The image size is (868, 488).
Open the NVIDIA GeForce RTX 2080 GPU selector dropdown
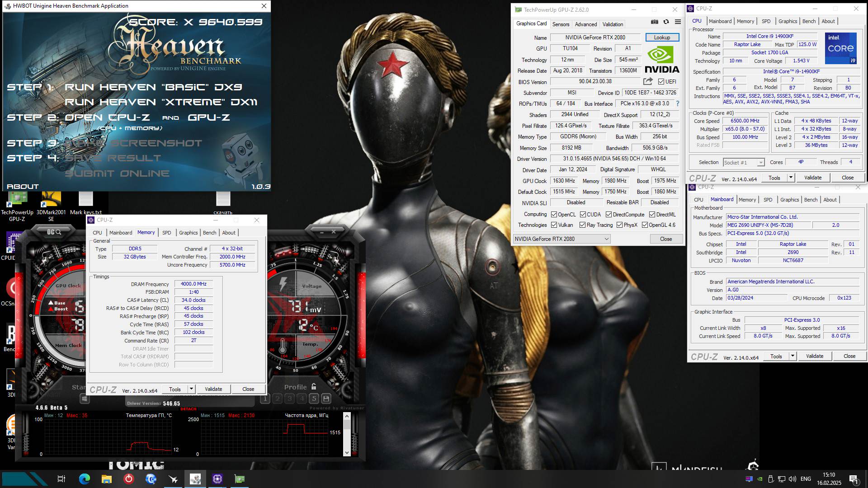pos(561,239)
